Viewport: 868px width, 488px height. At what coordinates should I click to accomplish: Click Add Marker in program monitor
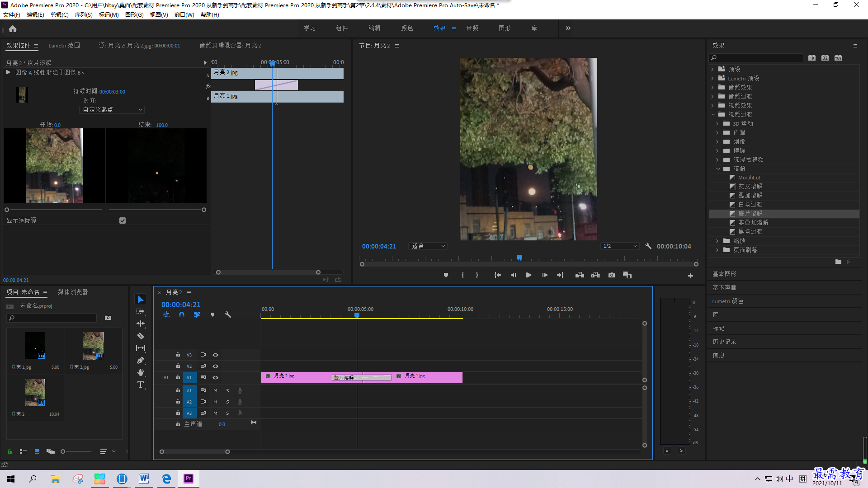click(446, 275)
